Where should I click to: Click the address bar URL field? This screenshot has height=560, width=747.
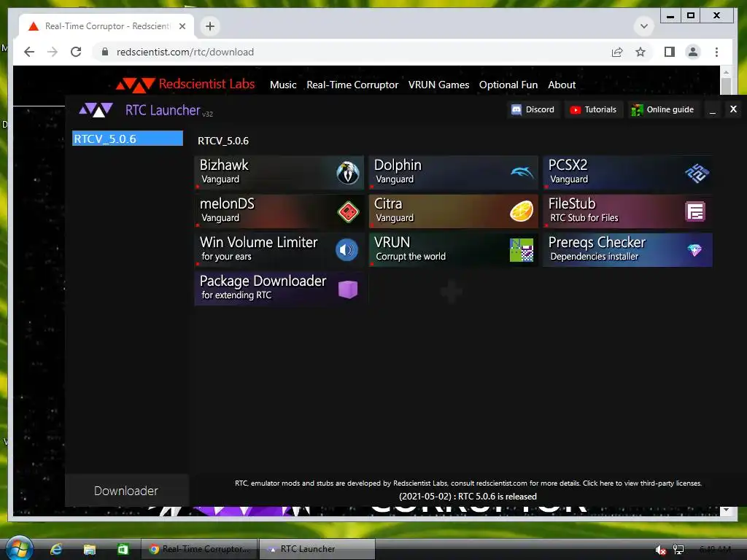click(x=352, y=52)
